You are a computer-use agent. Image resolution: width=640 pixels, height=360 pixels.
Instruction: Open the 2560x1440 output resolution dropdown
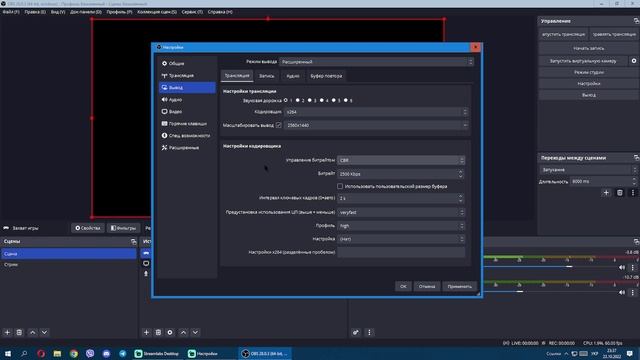click(376, 125)
